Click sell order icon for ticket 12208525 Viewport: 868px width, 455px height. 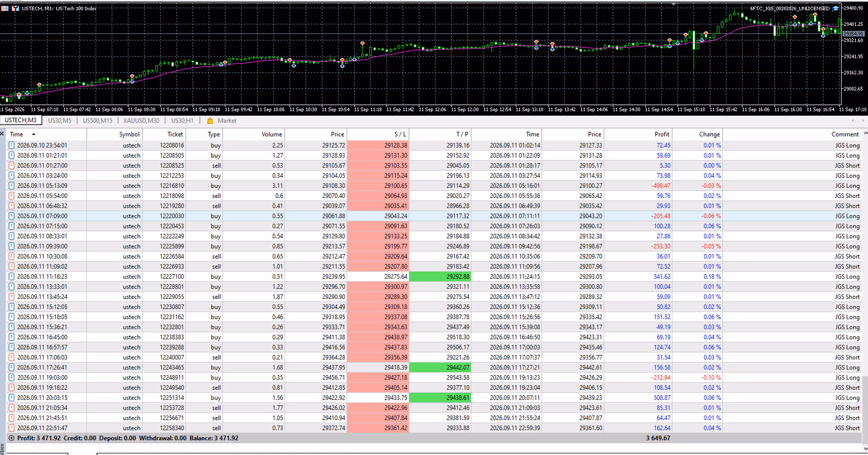(11, 165)
